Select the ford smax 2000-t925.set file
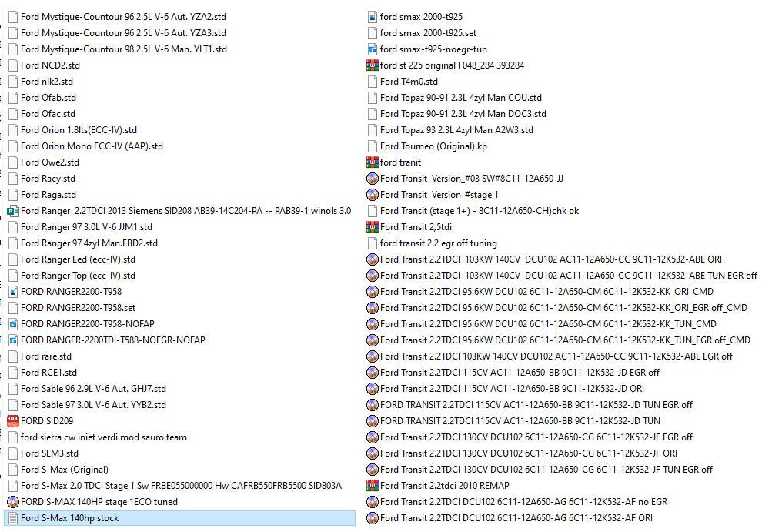Image resolution: width=772 pixels, height=532 pixels. pos(428,33)
